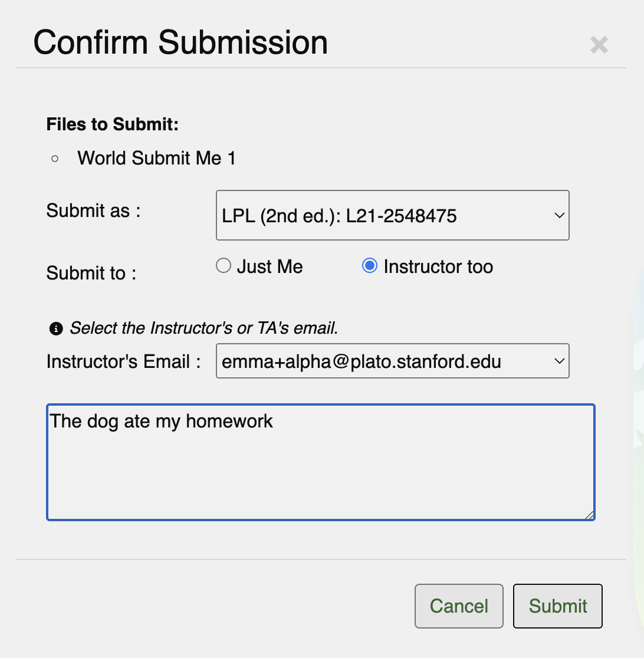Select the Instructor too radio button
Image resolution: width=644 pixels, height=658 pixels.
370,266
